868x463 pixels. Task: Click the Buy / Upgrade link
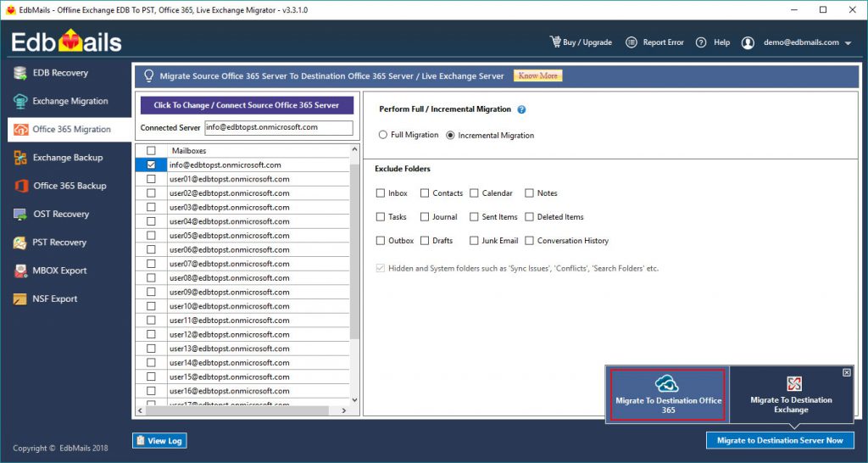click(x=587, y=42)
